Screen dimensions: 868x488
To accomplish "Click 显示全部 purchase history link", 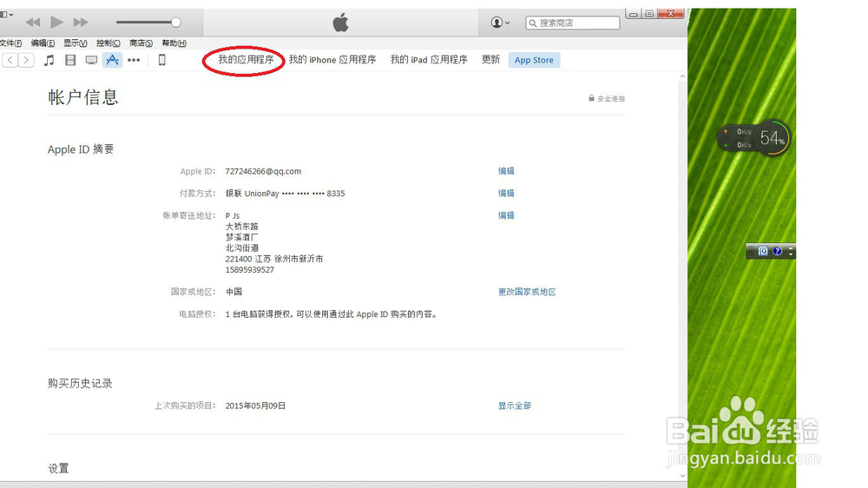I will (514, 406).
